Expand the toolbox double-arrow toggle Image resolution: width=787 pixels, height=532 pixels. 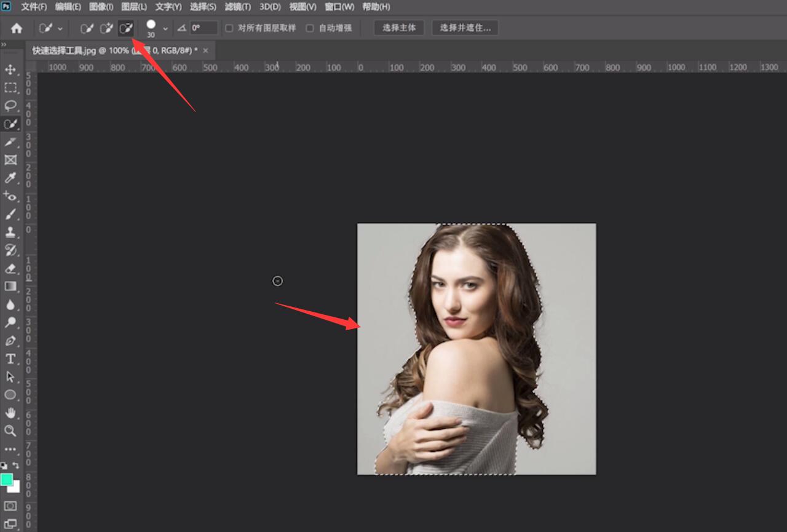click(x=4, y=45)
